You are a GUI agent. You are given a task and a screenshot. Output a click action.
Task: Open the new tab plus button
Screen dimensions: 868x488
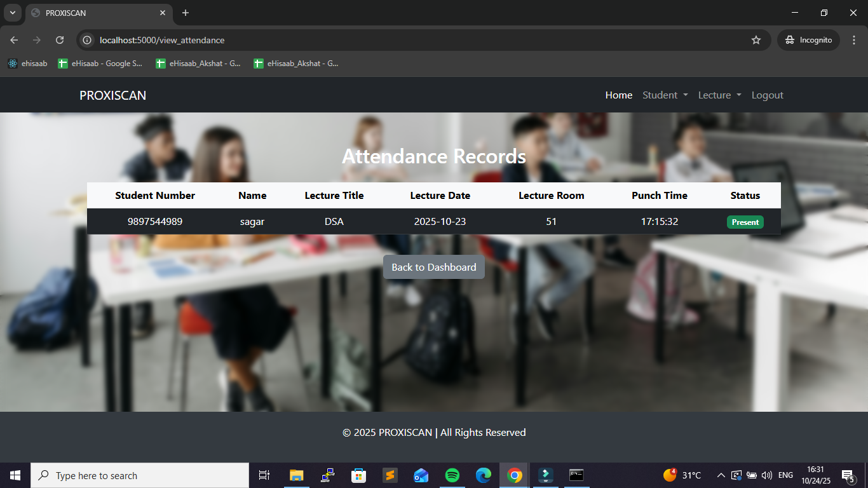coord(186,13)
